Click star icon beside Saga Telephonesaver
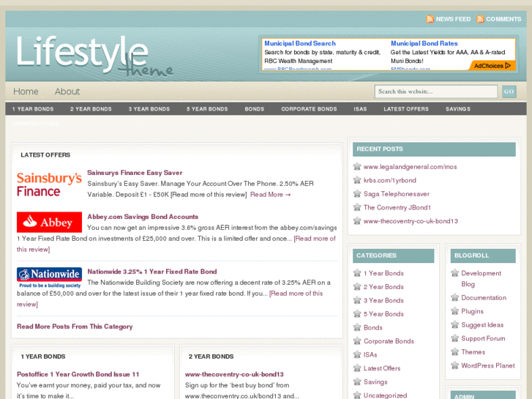Viewport: 532px width, 399px height. click(357, 193)
